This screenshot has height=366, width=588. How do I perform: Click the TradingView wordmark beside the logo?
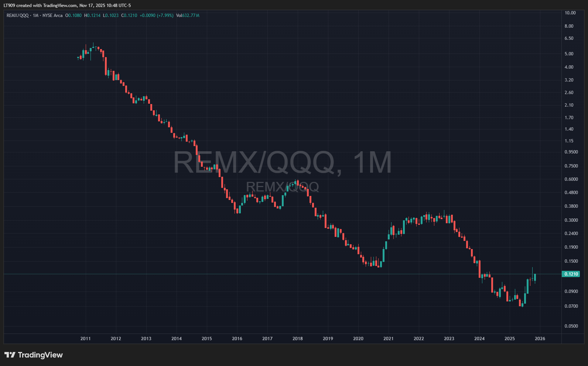40,355
